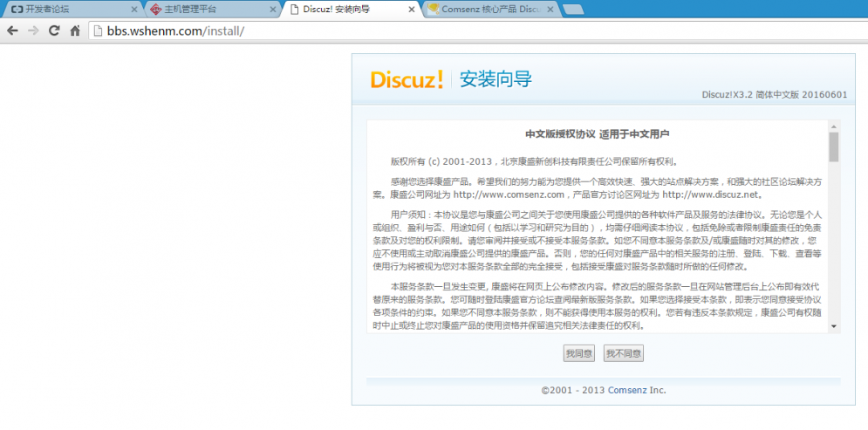
Task: Click the heading 中文版授权协议 适用于中文用户
Action: pyautogui.click(x=598, y=134)
